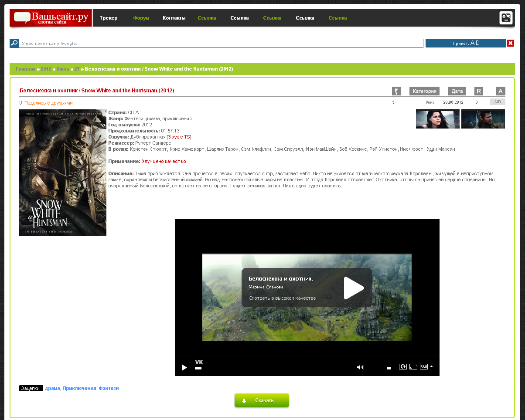Screen dimensions: 525x420
Task: Adjust the video volume slider
Action: (379, 367)
